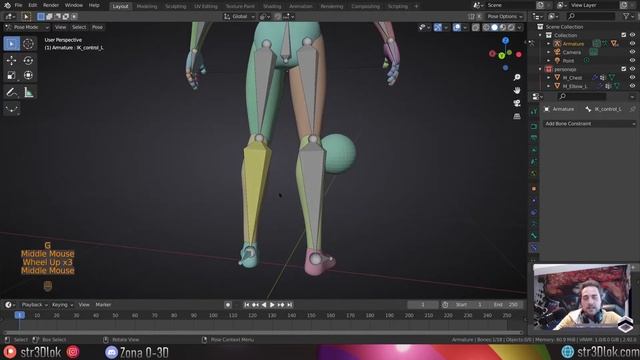Switch to wireframe viewport shading
Image resolution: width=640 pixels, height=360 pixels.
[x=486, y=28]
